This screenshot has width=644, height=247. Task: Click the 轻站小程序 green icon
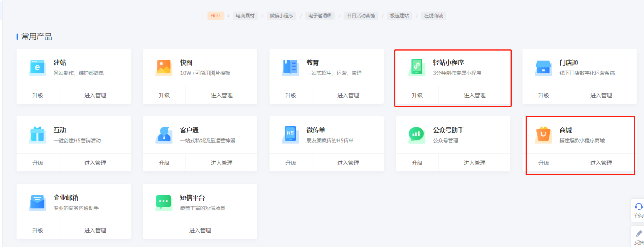point(417,68)
